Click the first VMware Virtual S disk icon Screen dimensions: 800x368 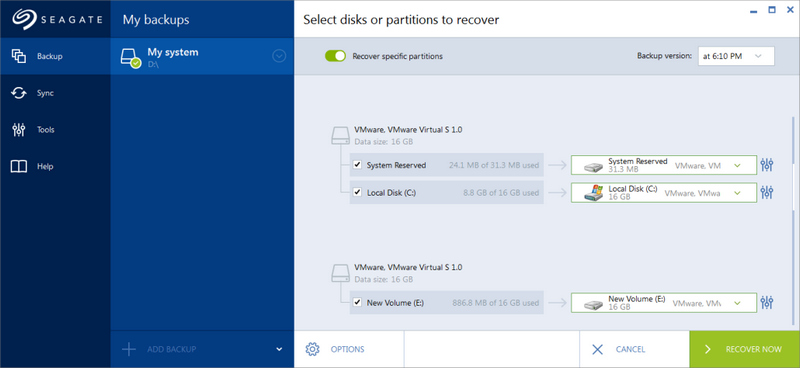[x=340, y=135]
